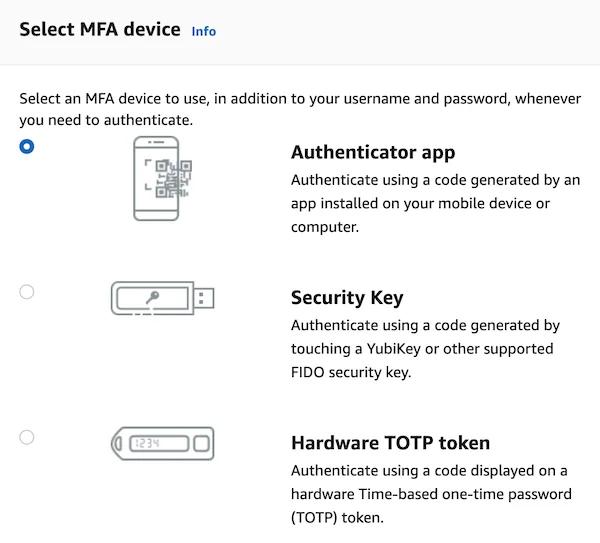
Task: Click the "Select MFA device" title
Action: pos(100,29)
